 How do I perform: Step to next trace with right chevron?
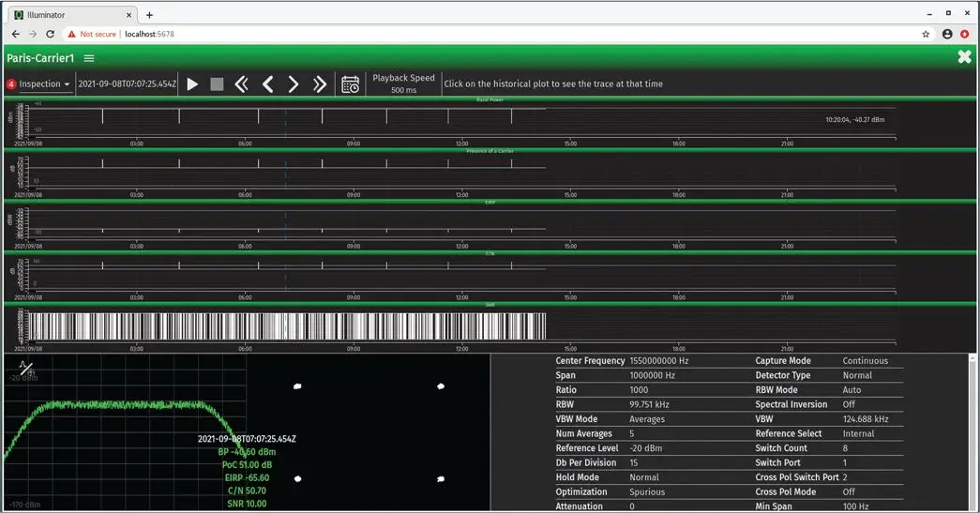294,84
